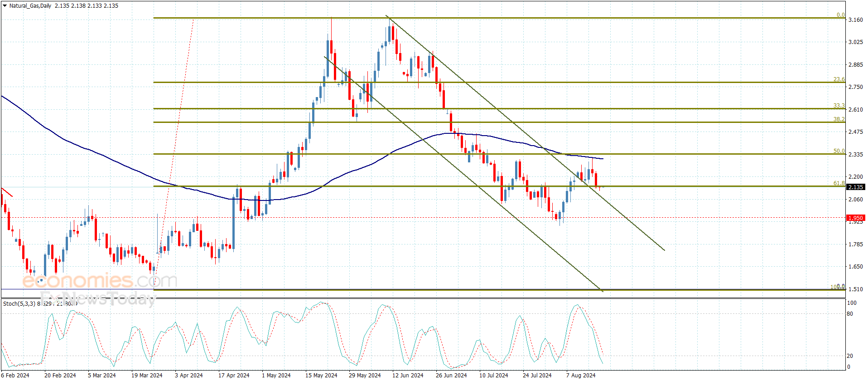Click the stochastic 80 level marker
This screenshot has height=381, width=868.
tap(850, 314)
